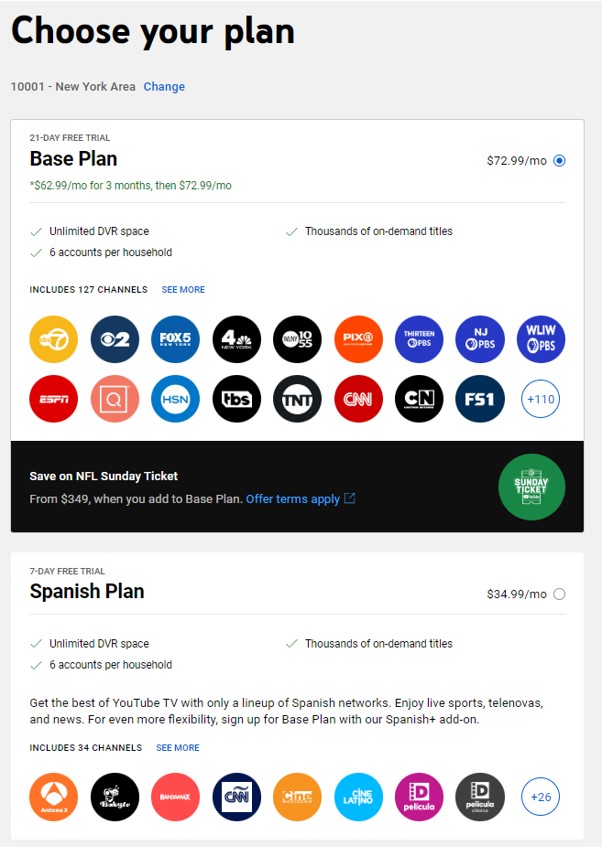Select the FOX 5 New York icon

click(x=174, y=339)
